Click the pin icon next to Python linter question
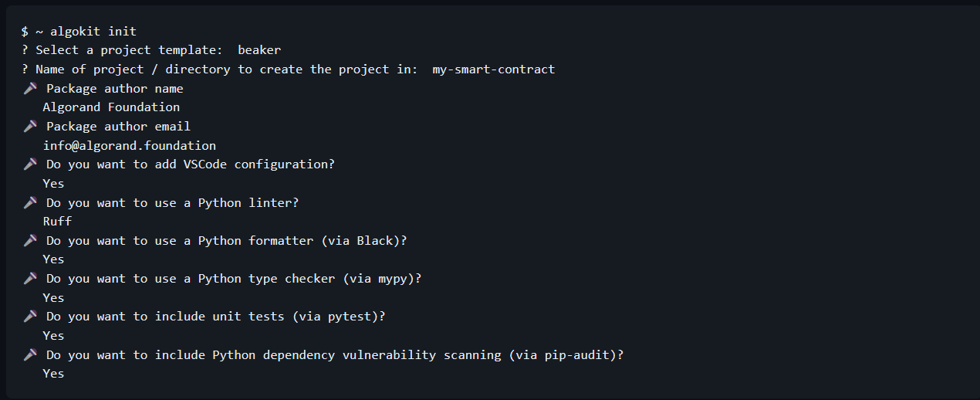Image resolution: width=980 pixels, height=400 pixels. pyautogui.click(x=30, y=202)
